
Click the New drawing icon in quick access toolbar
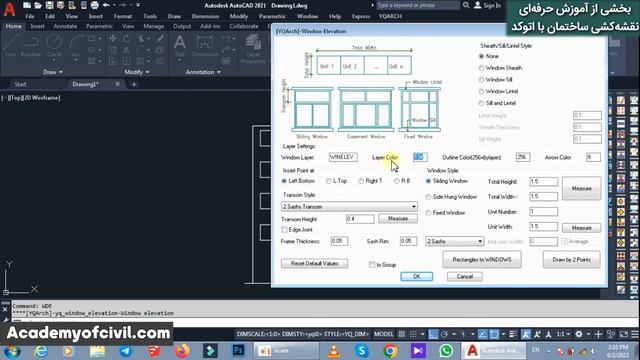[27, 5]
